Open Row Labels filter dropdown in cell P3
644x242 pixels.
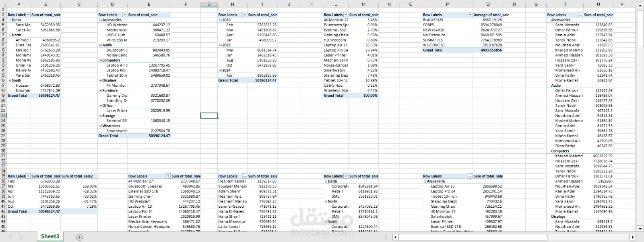tap(470, 15)
